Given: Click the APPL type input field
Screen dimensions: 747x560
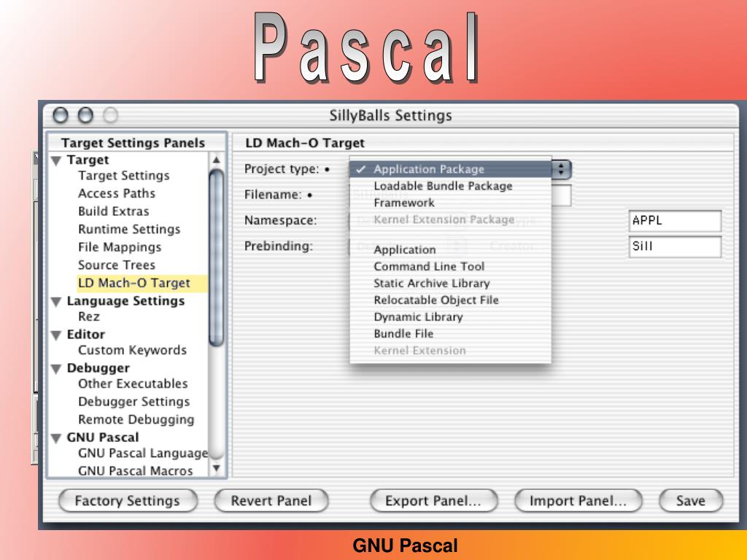Looking at the screenshot, I should coord(675,221).
